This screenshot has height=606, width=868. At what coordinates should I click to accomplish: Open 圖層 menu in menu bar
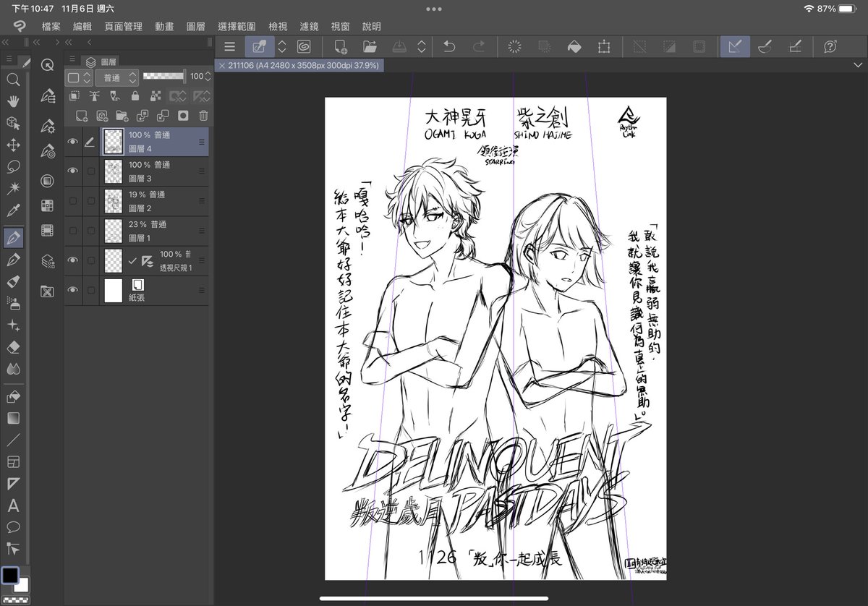(195, 26)
